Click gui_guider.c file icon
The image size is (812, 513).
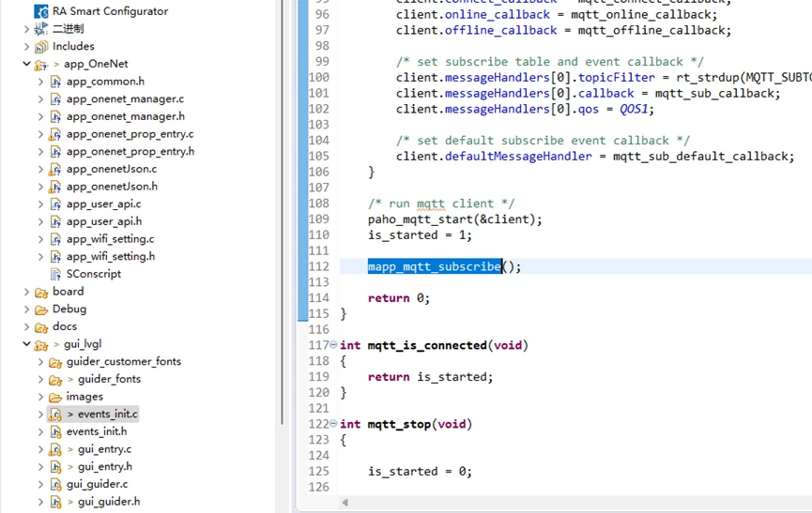pyautogui.click(x=55, y=485)
